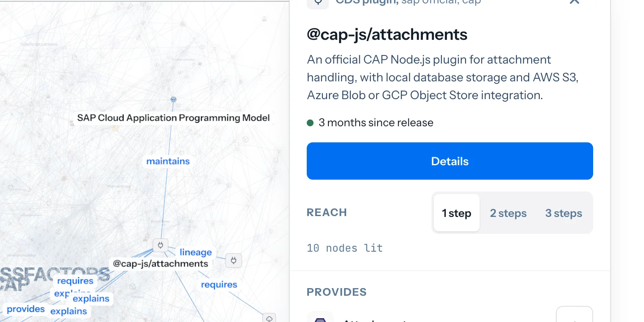644x322 pixels.
Task: Click the "@cap-js/attachments" label in the graph
Action: click(x=161, y=264)
